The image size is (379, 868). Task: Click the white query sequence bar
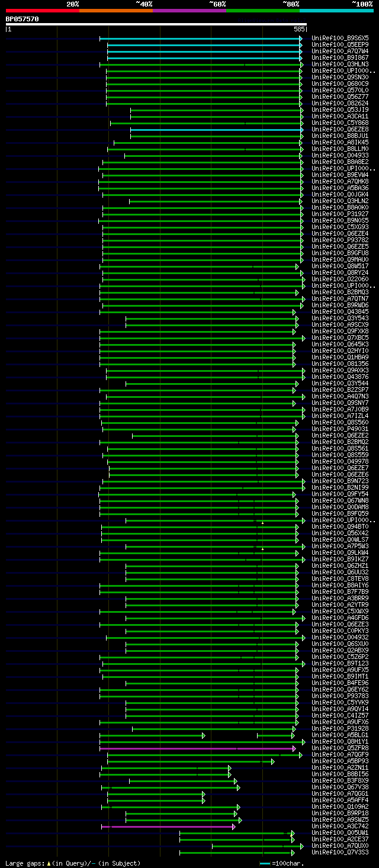click(156, 24)
